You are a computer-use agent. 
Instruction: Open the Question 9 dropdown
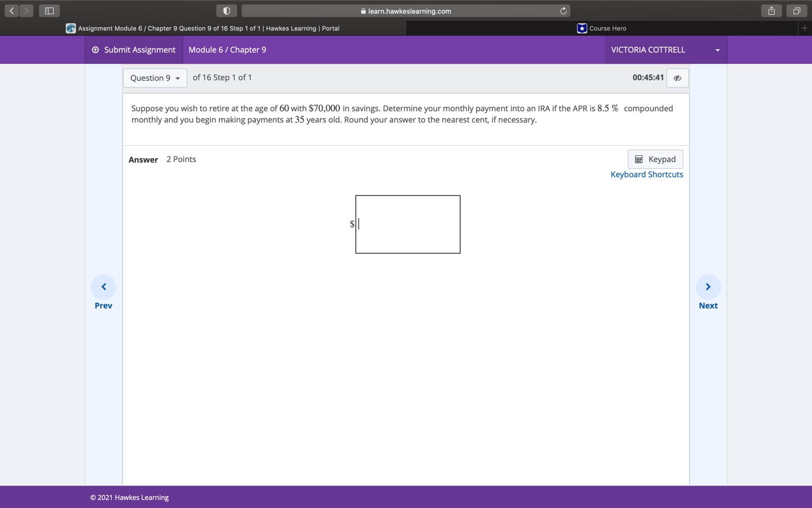pyautogui.click(x=155, y=78)
